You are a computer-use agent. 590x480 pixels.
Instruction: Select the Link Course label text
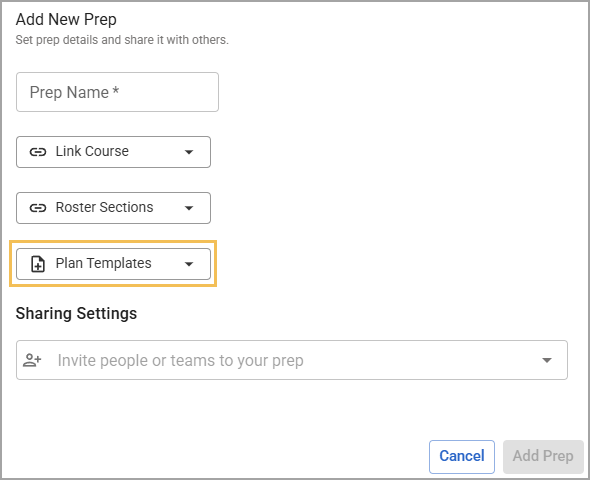pos(92,151)
